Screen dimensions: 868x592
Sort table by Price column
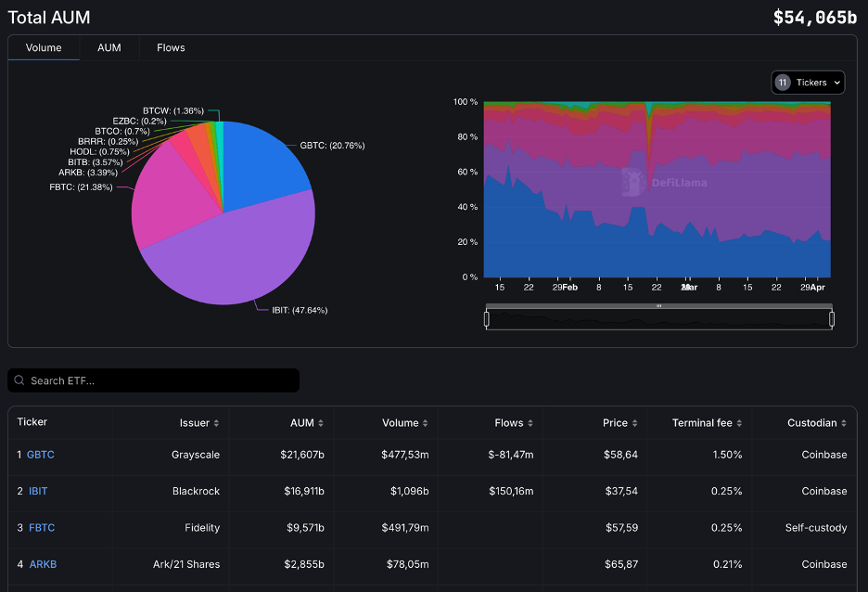[x=620, y=423]
